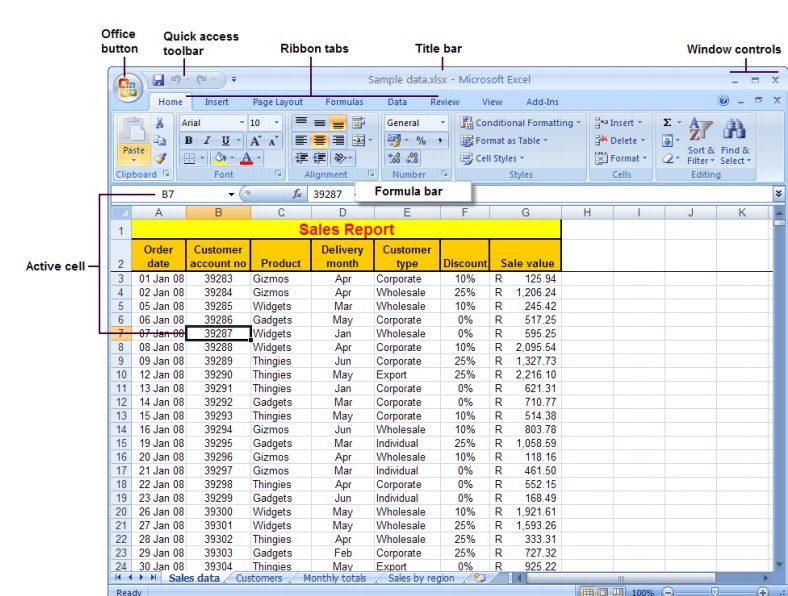Open Cell Styles dropdown
The image size is (788, 596).
pos(492,158)
